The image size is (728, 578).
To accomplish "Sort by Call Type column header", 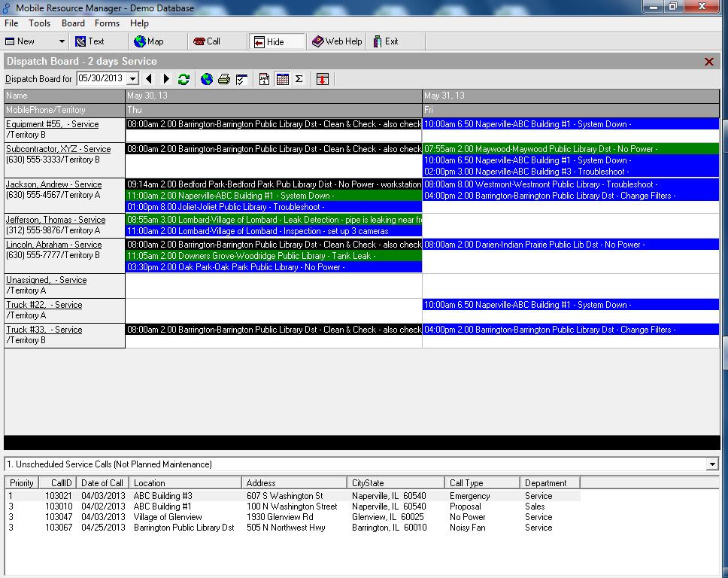I will tap(482, 482).
